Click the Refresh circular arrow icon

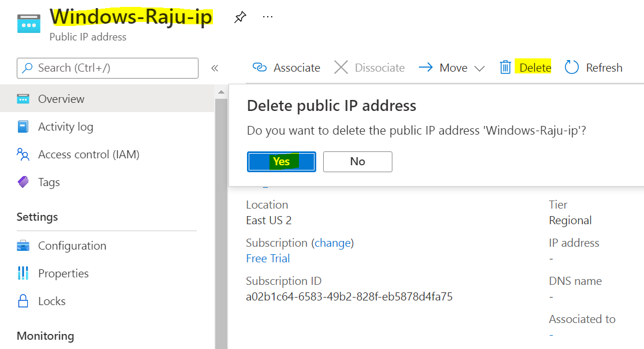tap(572, 67)
